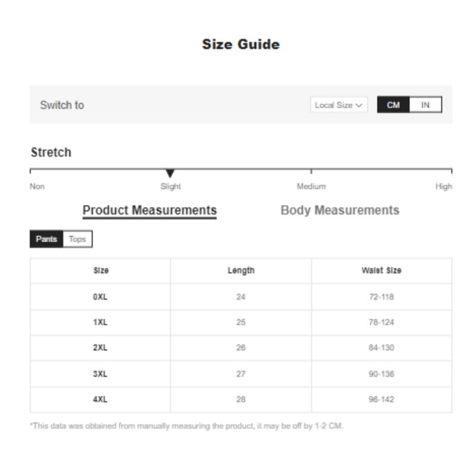
Task: Open the Body Measurements tab
Action: (340, 211)
